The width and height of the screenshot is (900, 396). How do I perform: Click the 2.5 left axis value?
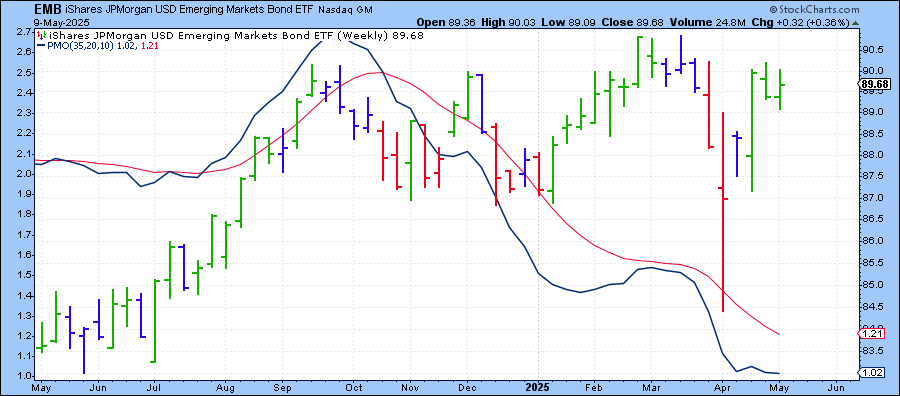[x=24, y=73]
